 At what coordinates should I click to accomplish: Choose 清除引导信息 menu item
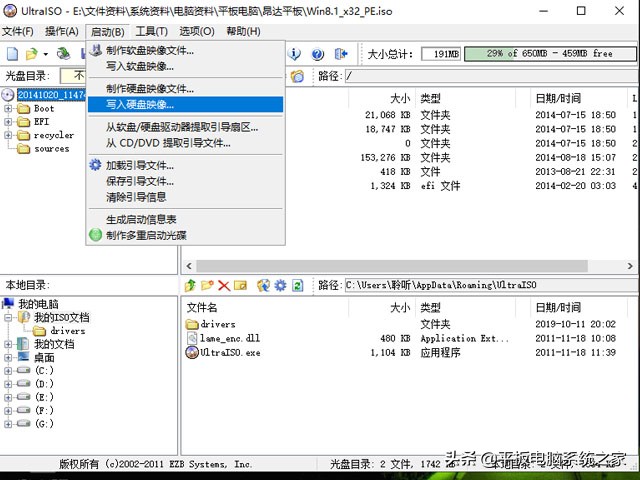(x=185, y=197)
